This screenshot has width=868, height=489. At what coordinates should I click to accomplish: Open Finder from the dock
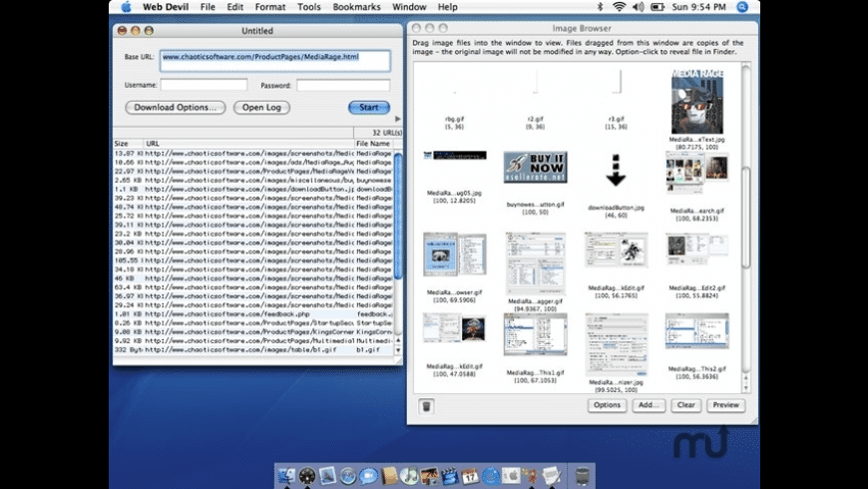tap(286, 477)
